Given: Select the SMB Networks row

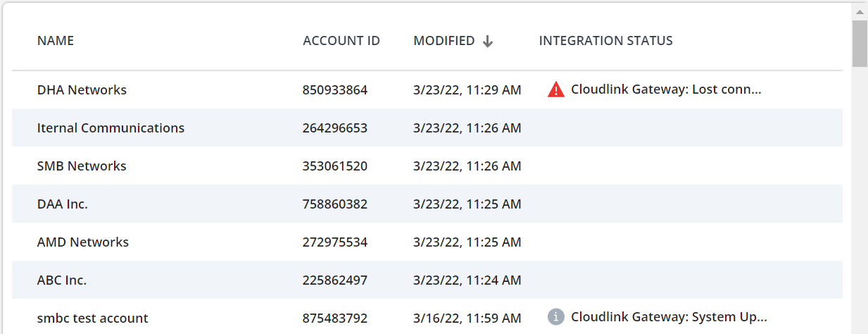Looking at the screenshot, I should pyautogui.click(x=82, y=166).
